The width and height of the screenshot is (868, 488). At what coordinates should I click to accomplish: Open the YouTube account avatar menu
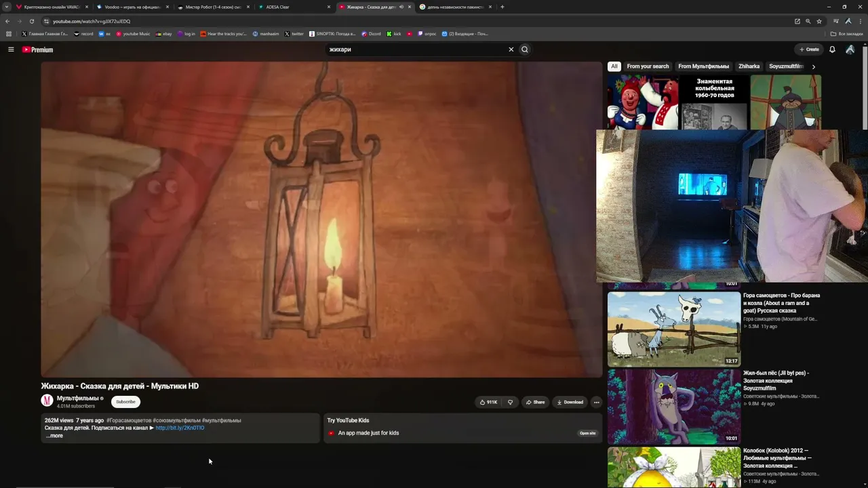click(x=850, y=49)
